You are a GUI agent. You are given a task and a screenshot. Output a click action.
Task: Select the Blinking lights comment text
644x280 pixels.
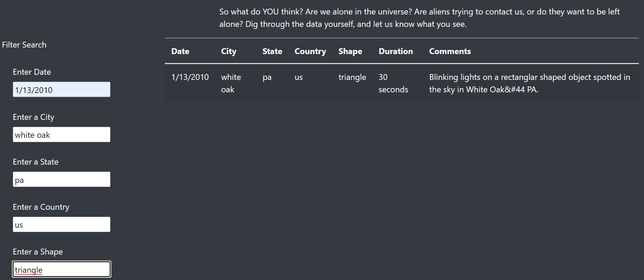coord(529,83)
